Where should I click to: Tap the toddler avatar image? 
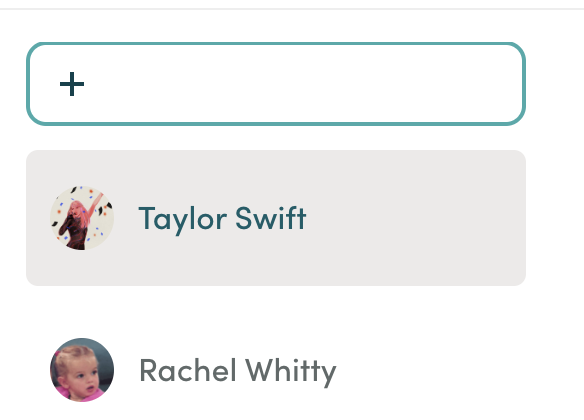[82, 370]
